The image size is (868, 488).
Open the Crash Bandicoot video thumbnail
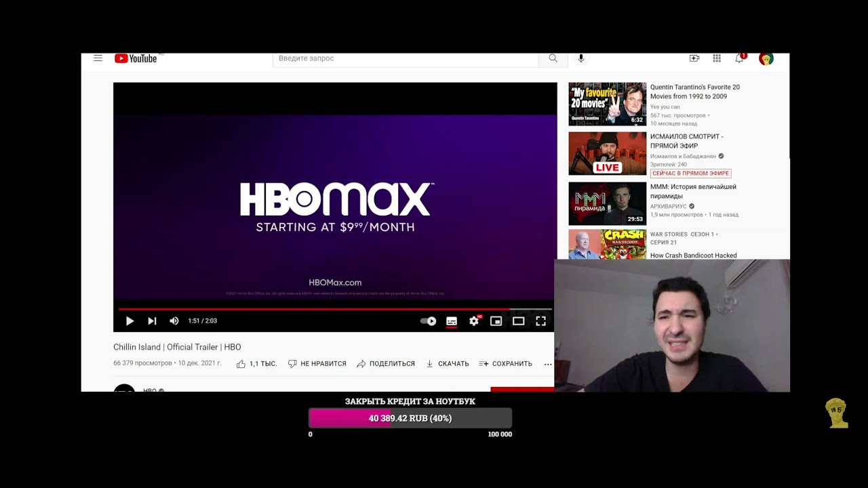(x=608, y=245)
